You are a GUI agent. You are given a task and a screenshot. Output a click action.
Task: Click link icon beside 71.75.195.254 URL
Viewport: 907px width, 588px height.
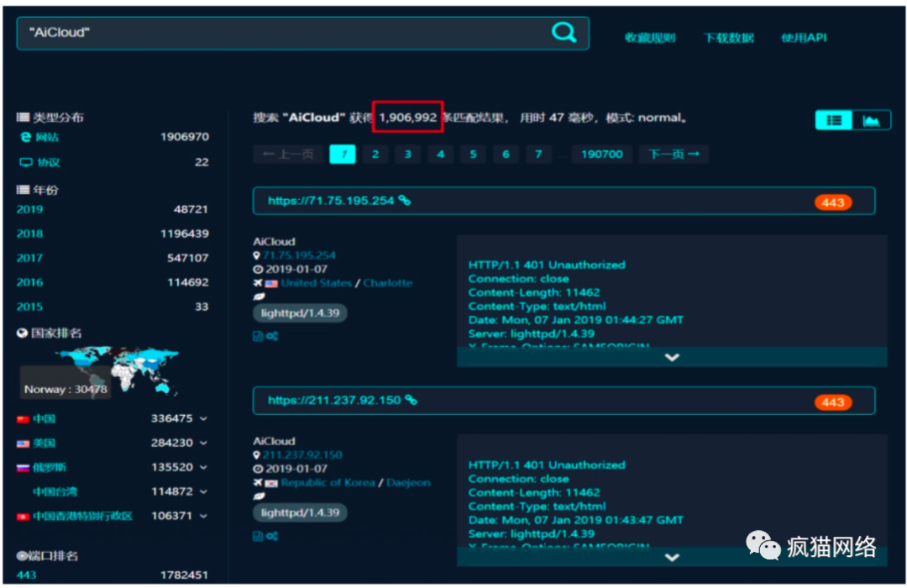click(x=404, y=200)
